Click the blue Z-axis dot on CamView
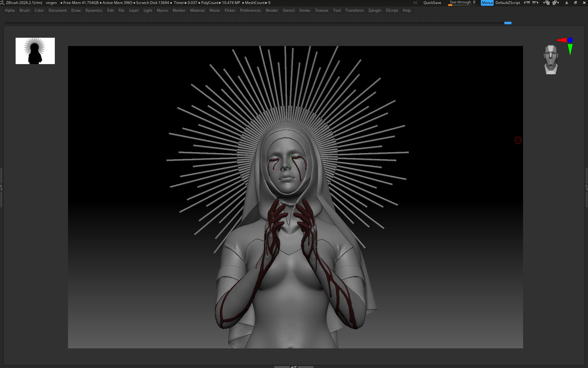 [x=570, y=40]
